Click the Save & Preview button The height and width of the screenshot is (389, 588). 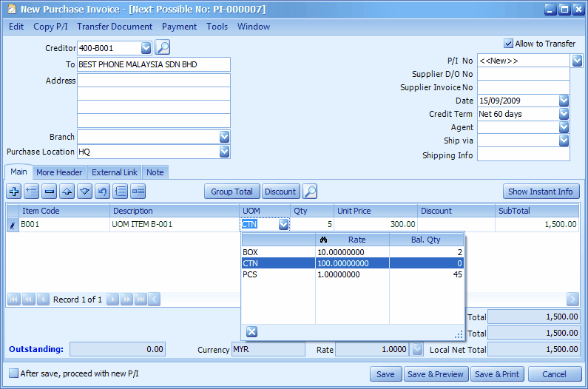[x=436, y=374]
